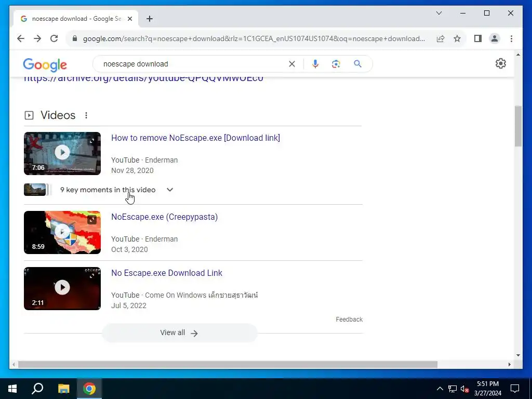Play the 7:06 video thumbnail
532x399 pixels.
(62, 153)
